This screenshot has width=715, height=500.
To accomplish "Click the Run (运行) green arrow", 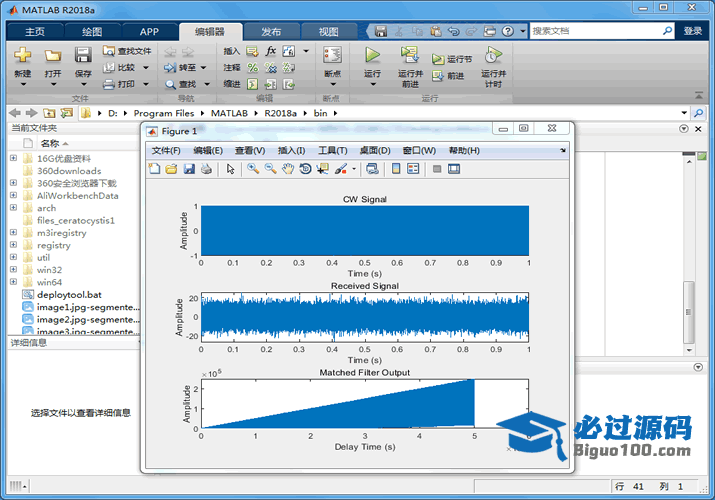I will point(373,55).
